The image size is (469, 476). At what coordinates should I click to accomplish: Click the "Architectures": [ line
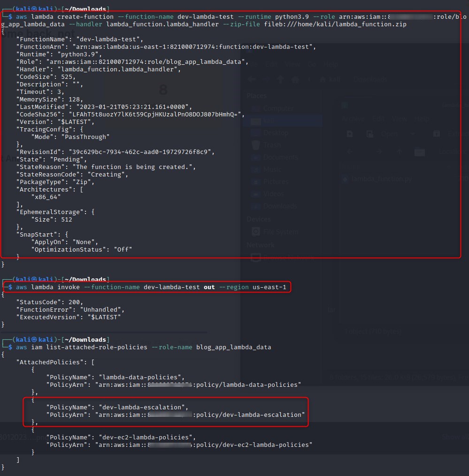[49, 190]
